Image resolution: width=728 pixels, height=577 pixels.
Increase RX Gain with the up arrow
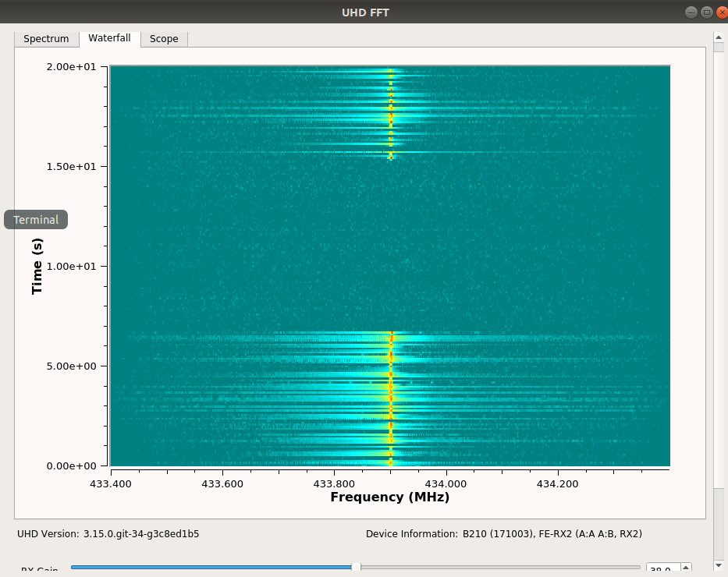click(686, 567)
